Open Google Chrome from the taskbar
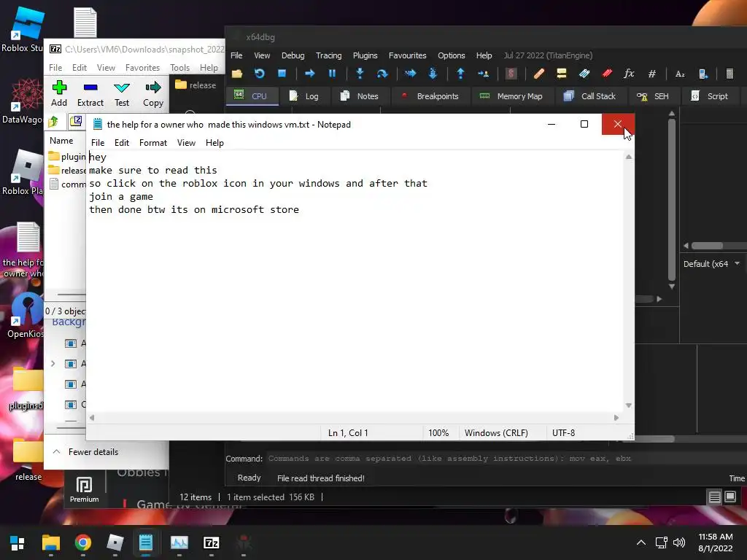 82,542
